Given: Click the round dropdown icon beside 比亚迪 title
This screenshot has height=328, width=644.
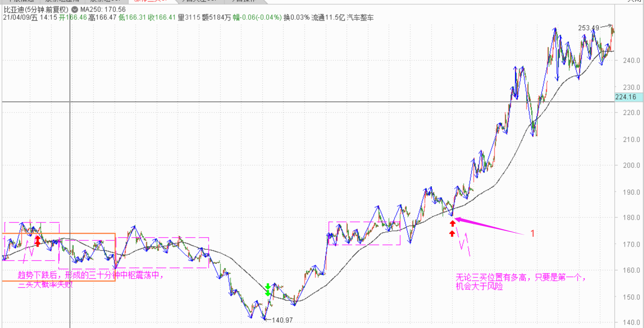Looking at the screenshot, I should tap(75, 9).
